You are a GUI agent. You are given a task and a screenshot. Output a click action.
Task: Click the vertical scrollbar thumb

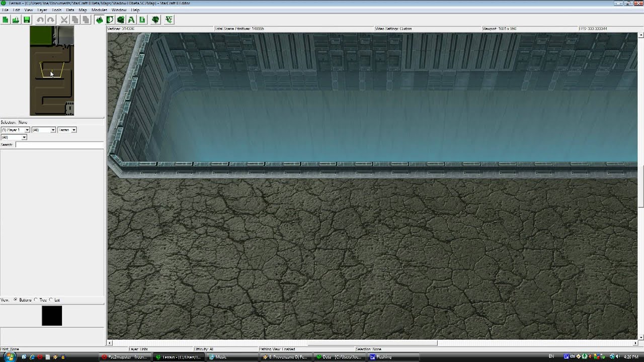coord(640,186)
